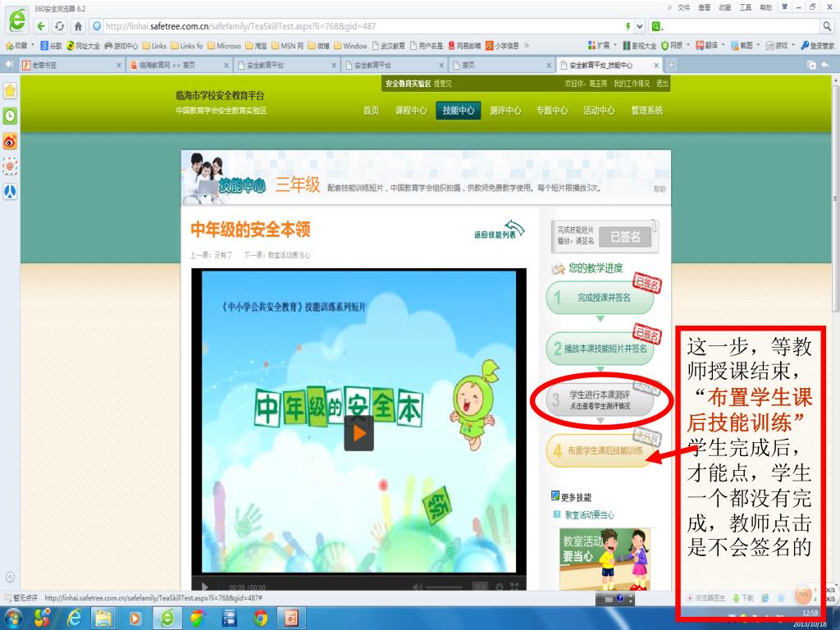Expand the bookmarks bar overflow chevron

pyautogui.click(x=527, y=46)
